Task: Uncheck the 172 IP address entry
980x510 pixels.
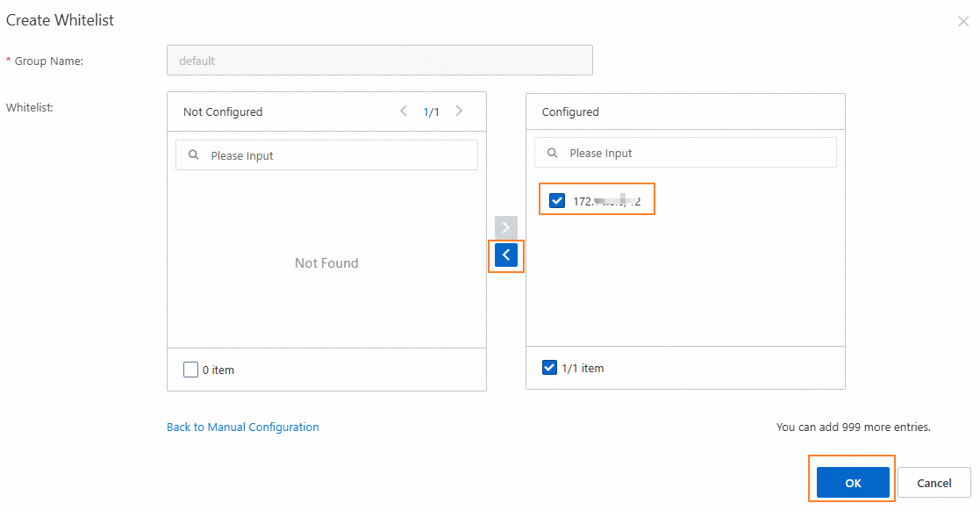Action: (x=557, y=201)
